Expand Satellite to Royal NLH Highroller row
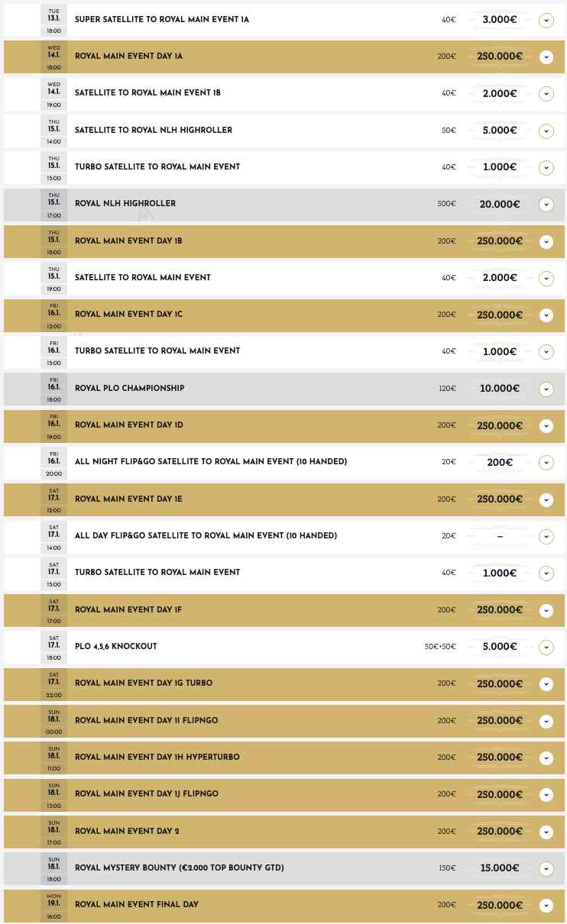567x924 pixels. click(x=546, y=131)
